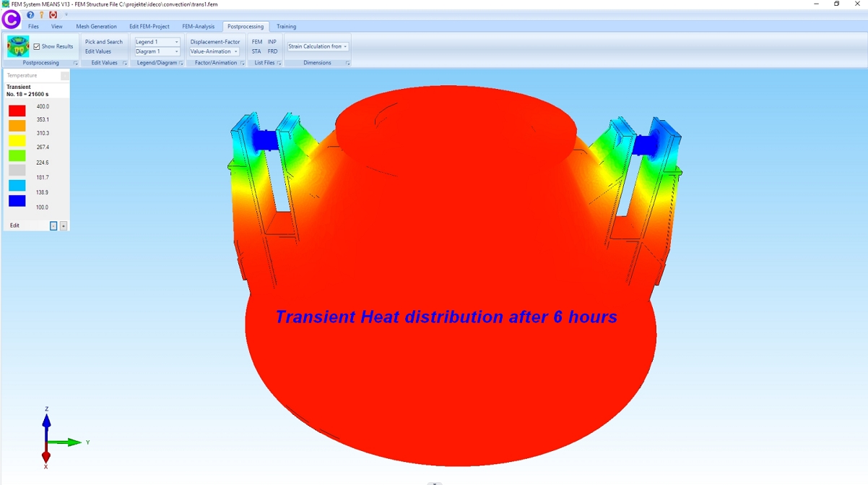The height and width of the screenshot is (485, 868).
Task: Expand the Factor/Animation group dialog launcher
Action: 243,64
